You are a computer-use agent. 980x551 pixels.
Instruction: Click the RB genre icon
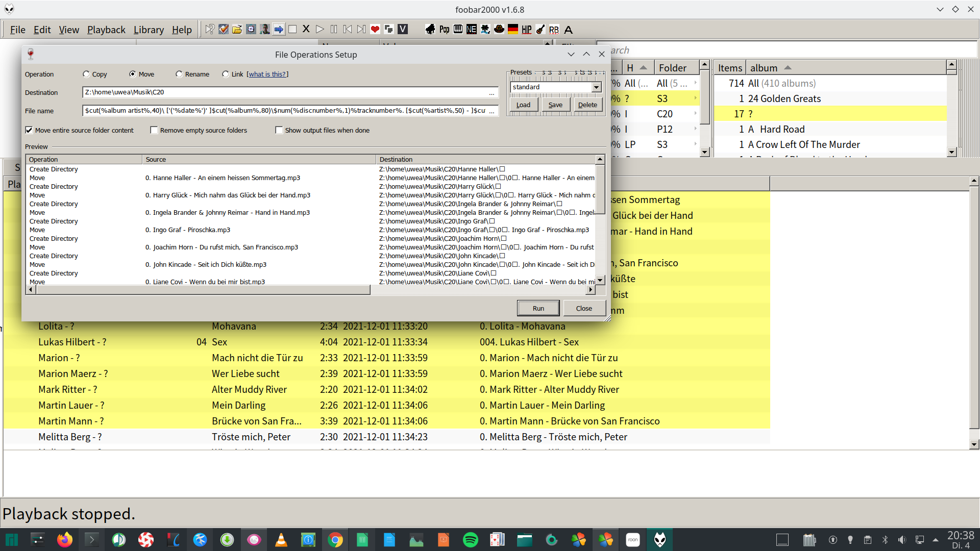tap(554, 29)
